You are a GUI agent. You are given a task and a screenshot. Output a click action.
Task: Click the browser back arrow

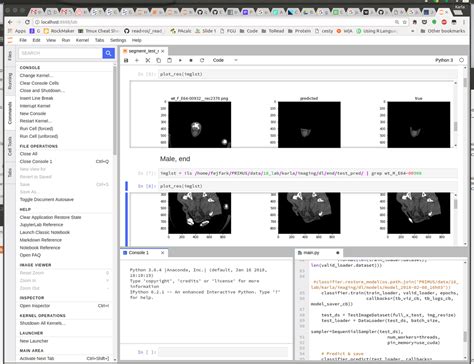point(10,22)
